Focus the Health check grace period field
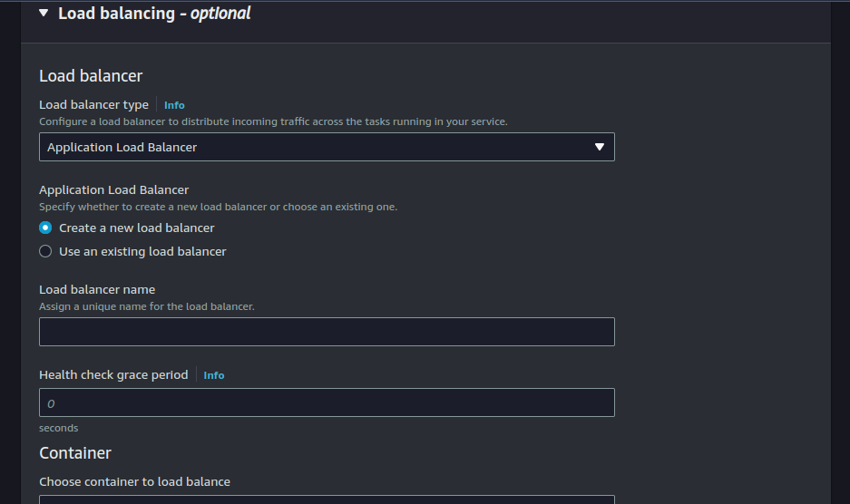The image size is (850, 504). 327,402
